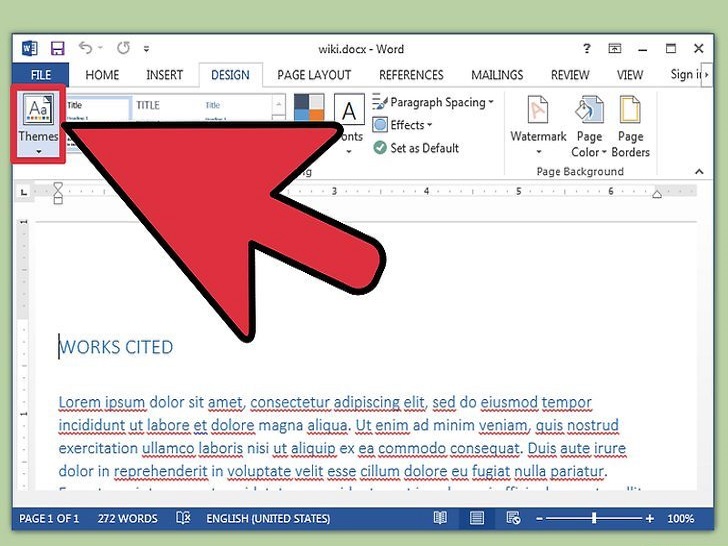Open Effects dropdown

click(403, 125)
